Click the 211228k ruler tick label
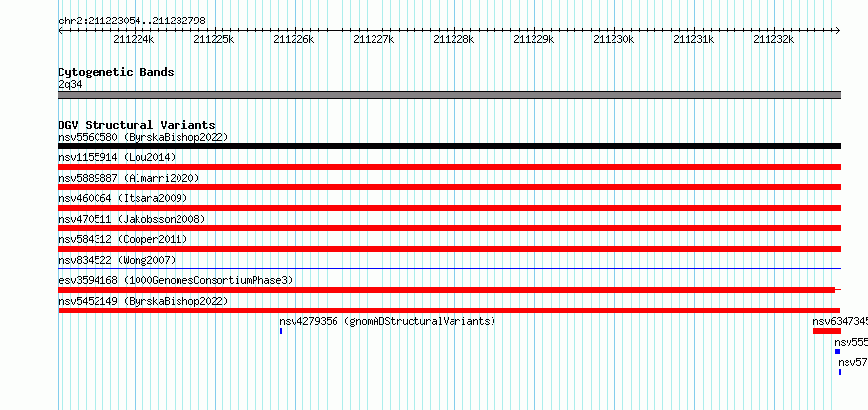Image resolution: width=868 pixels, height=410 pixels. pos(454,39)
